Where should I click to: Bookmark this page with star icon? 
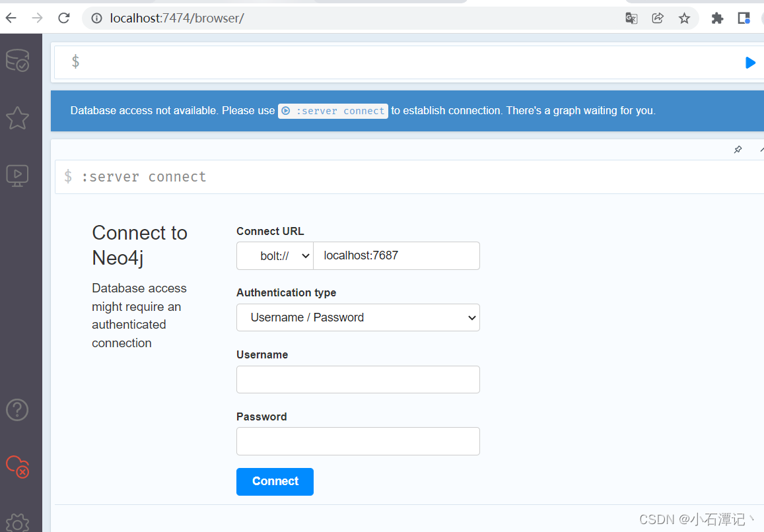pyautogui.click(x=684, y=18)
